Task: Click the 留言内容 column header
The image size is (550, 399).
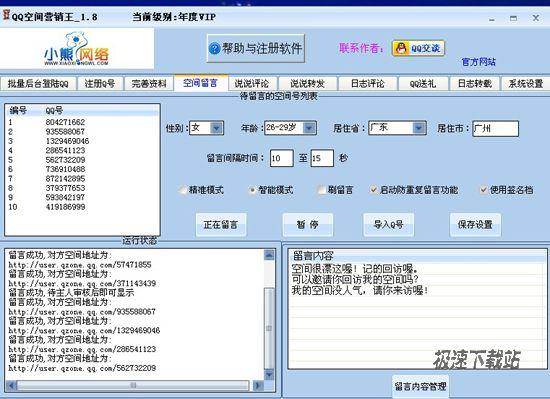Action: [x=313, y=256]
